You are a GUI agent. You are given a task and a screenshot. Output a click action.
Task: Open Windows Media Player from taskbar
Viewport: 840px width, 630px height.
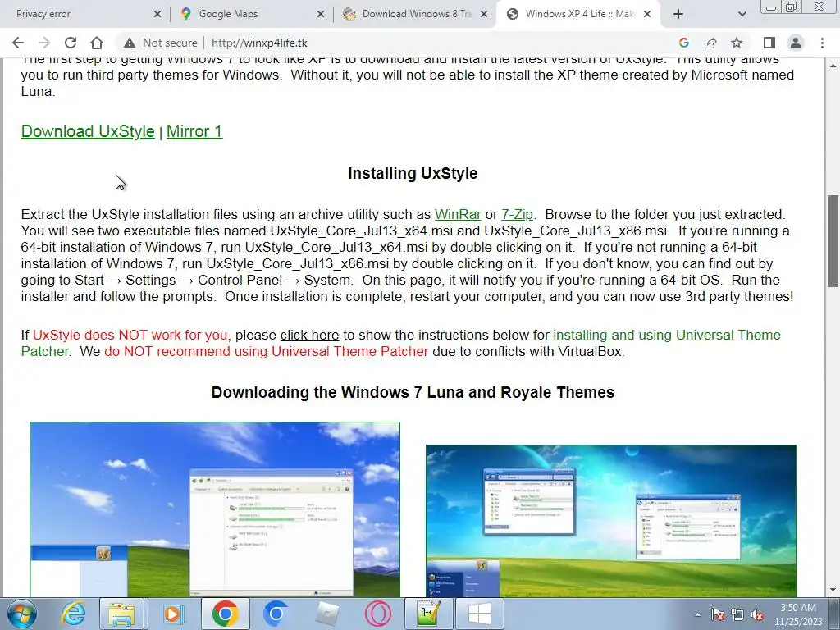[172, 614]
